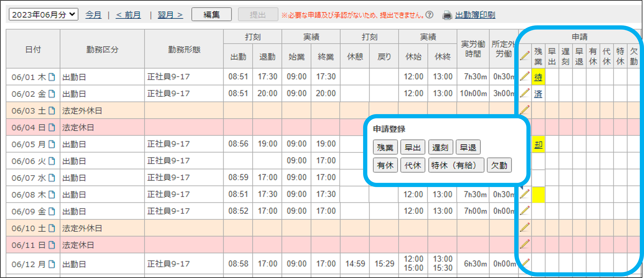The width and height of the screenshot is (644, 278).
Task: Go to 翌月 next month link
Action: point(170,15)
